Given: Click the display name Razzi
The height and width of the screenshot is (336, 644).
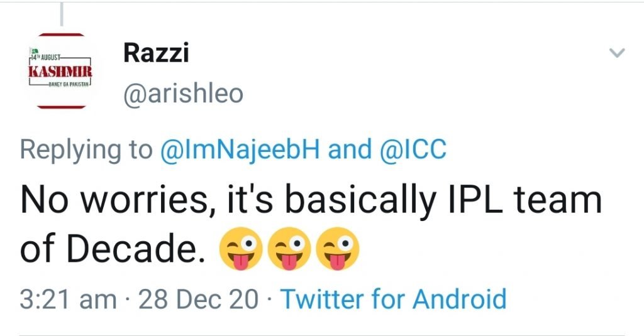Looking at the screenshot, I should tap(156, 53).
